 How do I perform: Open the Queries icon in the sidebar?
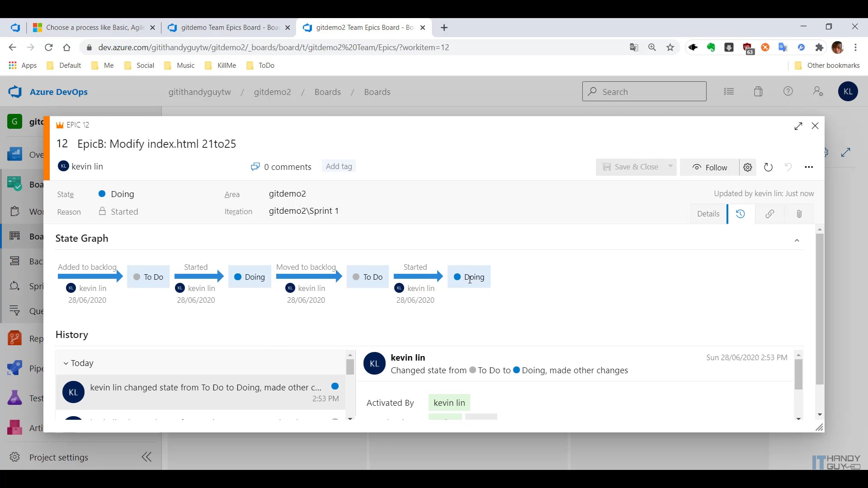(x=15, y=311)
